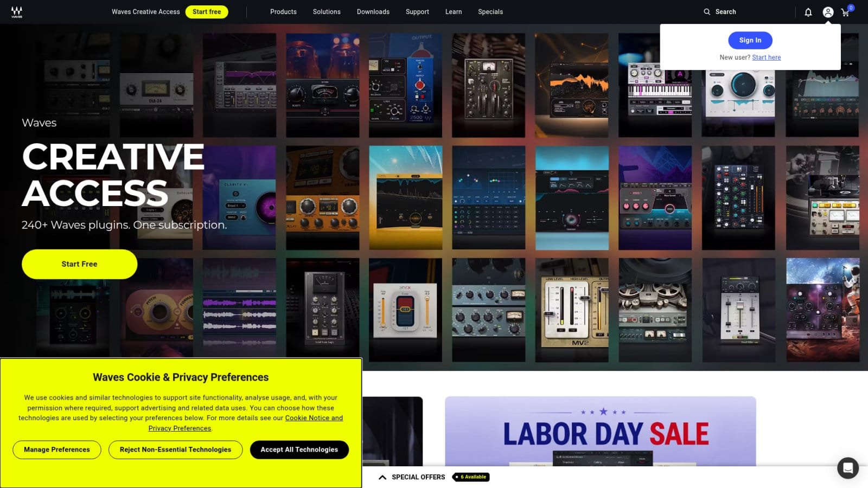This screenshot has height=488, width=868.
Task: Select the blue 2500 compressor plugin tile
Action: (x=405, y=85)
